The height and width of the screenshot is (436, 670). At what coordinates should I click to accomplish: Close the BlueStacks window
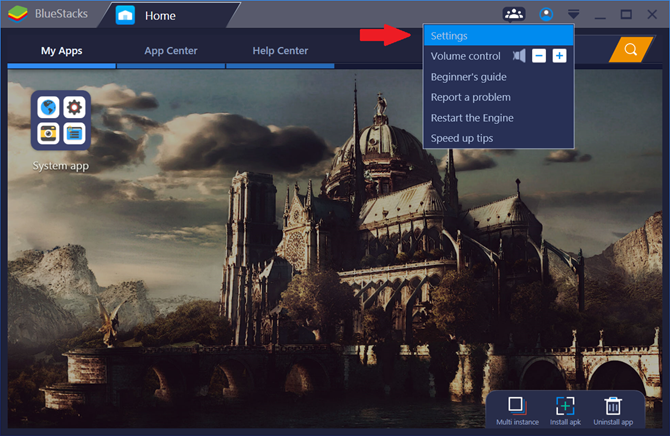652,15
